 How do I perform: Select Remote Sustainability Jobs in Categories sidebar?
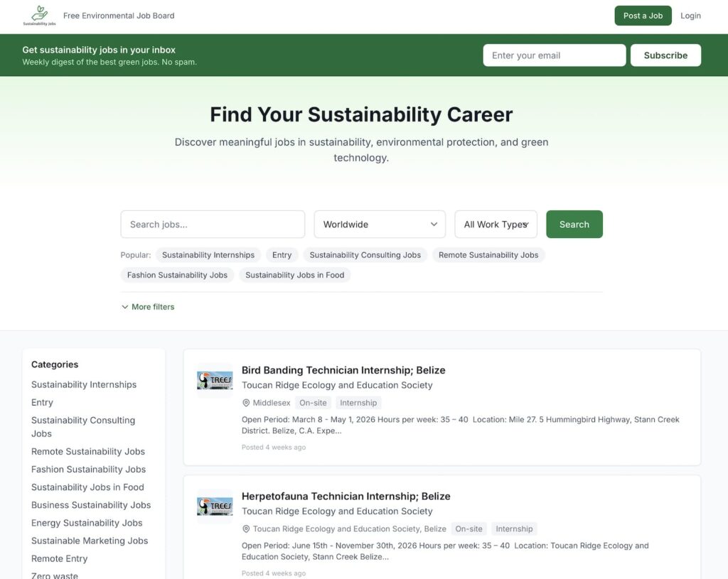(x=88, y=451)
